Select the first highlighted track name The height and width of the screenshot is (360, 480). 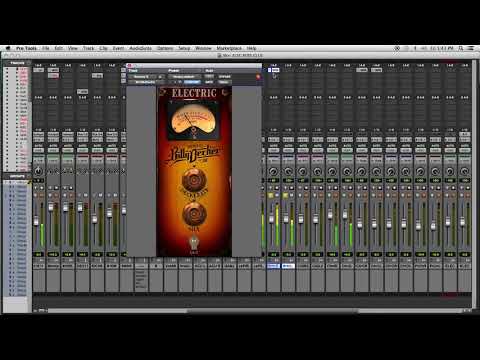coord(273,266)
